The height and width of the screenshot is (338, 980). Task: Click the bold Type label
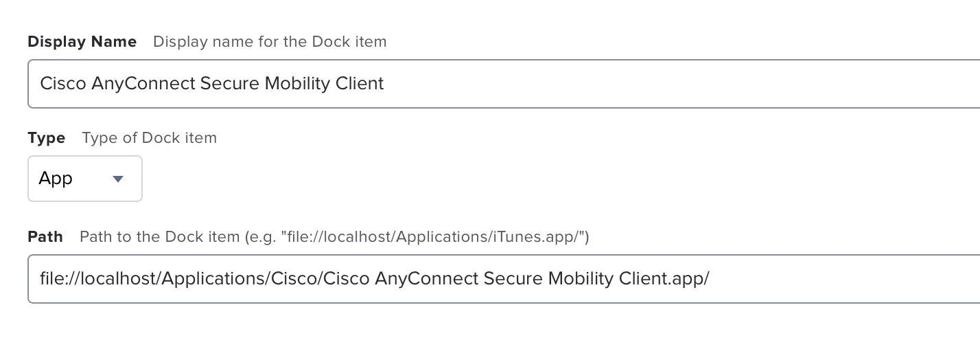pos(46,138)
